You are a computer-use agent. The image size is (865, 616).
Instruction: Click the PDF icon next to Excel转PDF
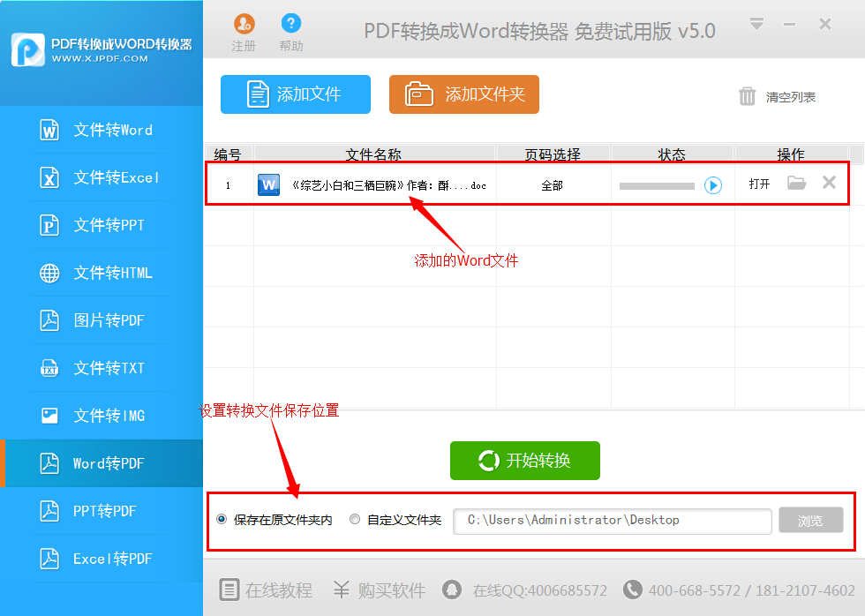coord(49,559)
